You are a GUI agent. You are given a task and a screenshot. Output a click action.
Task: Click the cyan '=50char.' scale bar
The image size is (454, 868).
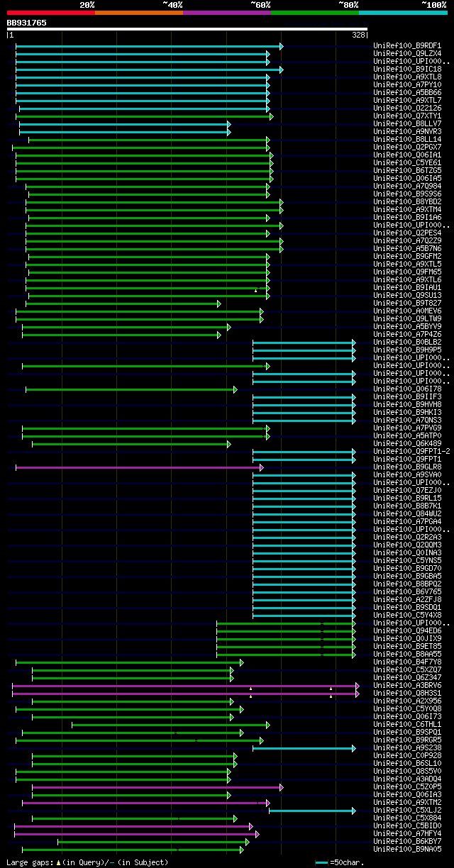click(322, 862)
